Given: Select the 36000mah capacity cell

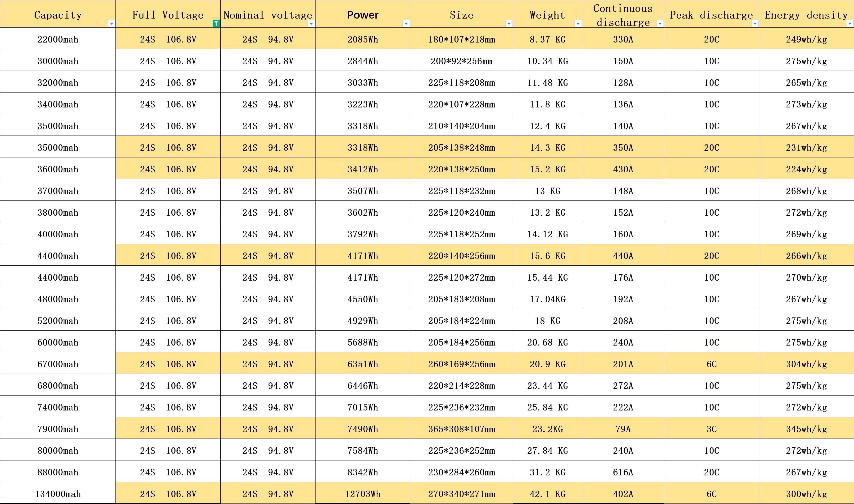Looking at the screenshot, I should coord(58,169).
